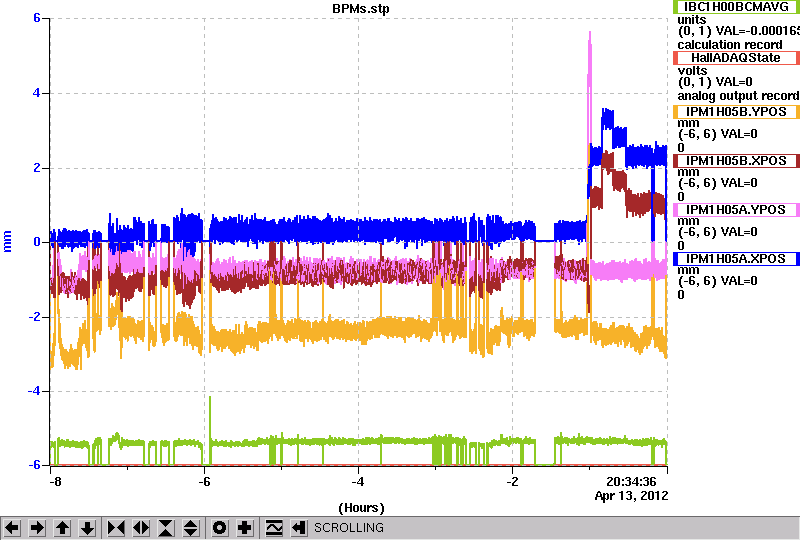Click the pink spike peak in the plot

tap(590, 34)
